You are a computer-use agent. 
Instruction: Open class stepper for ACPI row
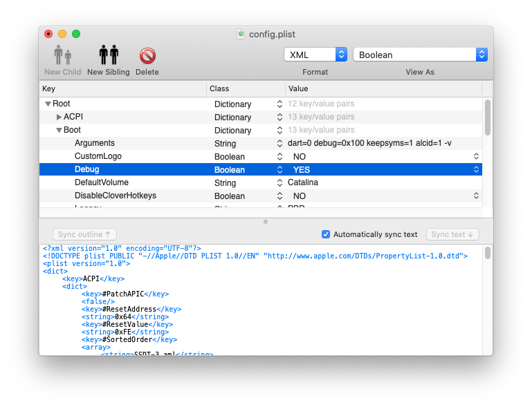click(279, 117)
